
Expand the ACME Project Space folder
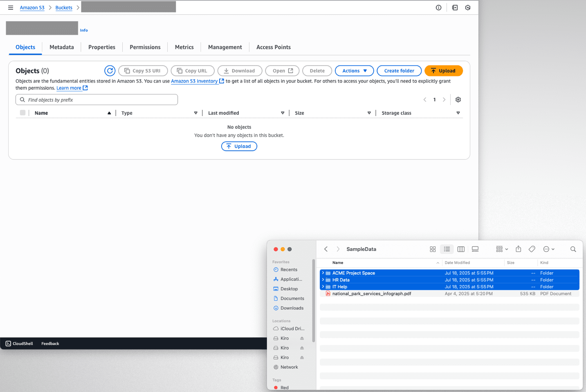pos(323,273)
